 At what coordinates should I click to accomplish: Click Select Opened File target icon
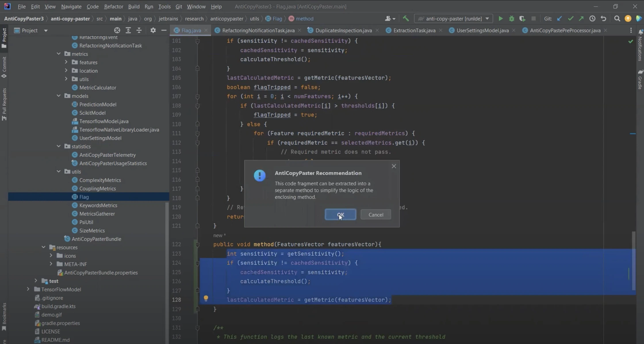117,30
